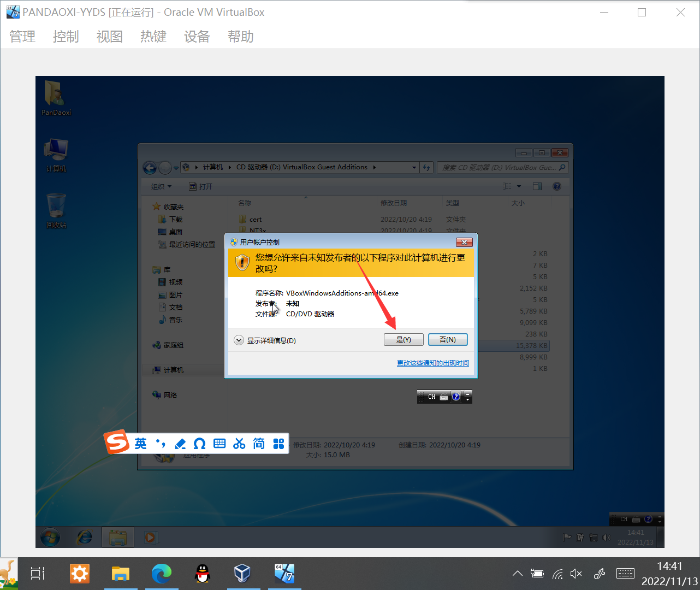
Task: Click Explorer help question-mark icon
Action: click(557, 186)
